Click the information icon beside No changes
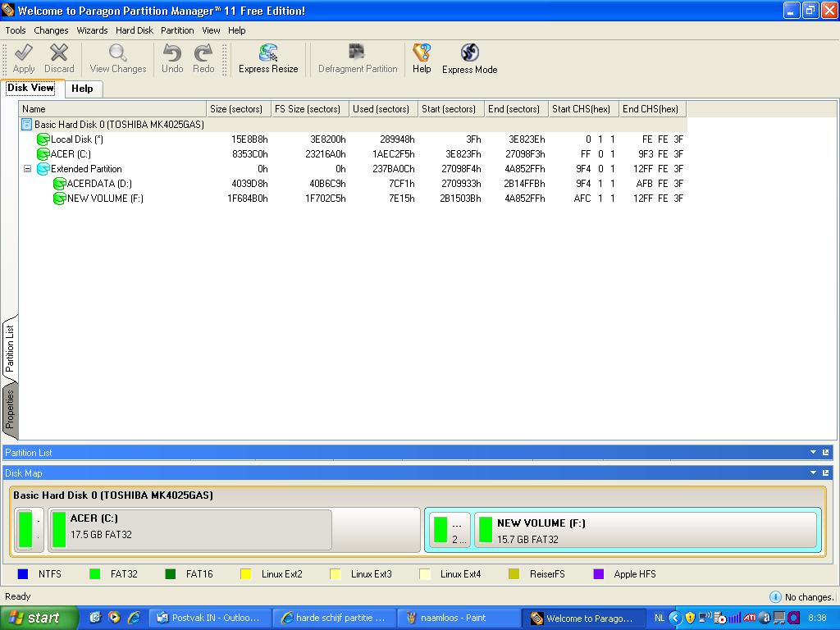840x630 pixels. point(774,597)
